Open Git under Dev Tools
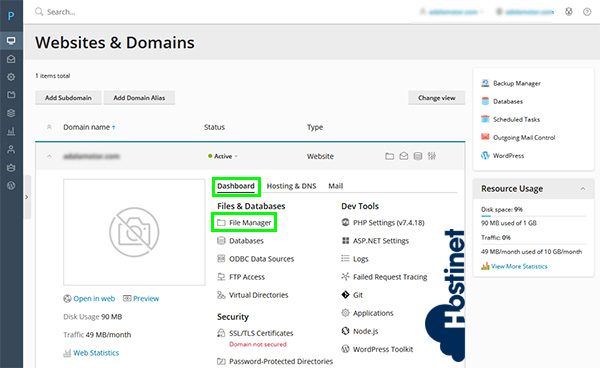 coord(352,295)
